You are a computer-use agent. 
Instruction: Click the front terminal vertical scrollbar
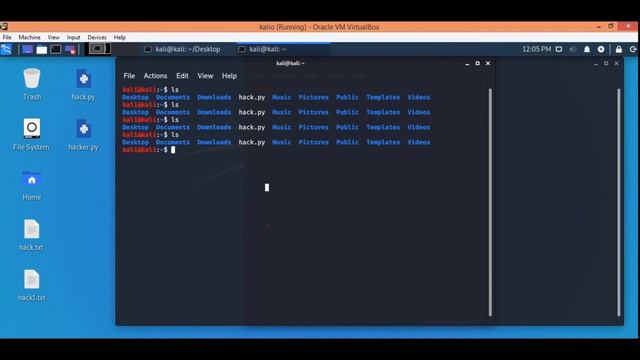490,202
